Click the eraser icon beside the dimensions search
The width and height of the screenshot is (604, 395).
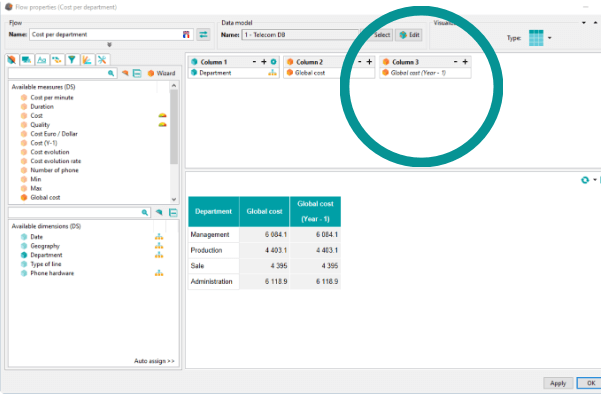(x=159, y=212)
